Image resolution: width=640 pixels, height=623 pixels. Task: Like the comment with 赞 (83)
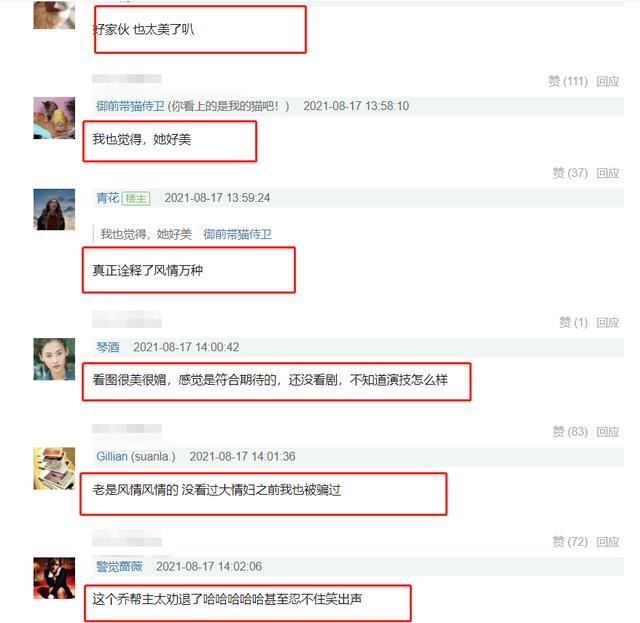pyautogui.click(x=570, y=432)
